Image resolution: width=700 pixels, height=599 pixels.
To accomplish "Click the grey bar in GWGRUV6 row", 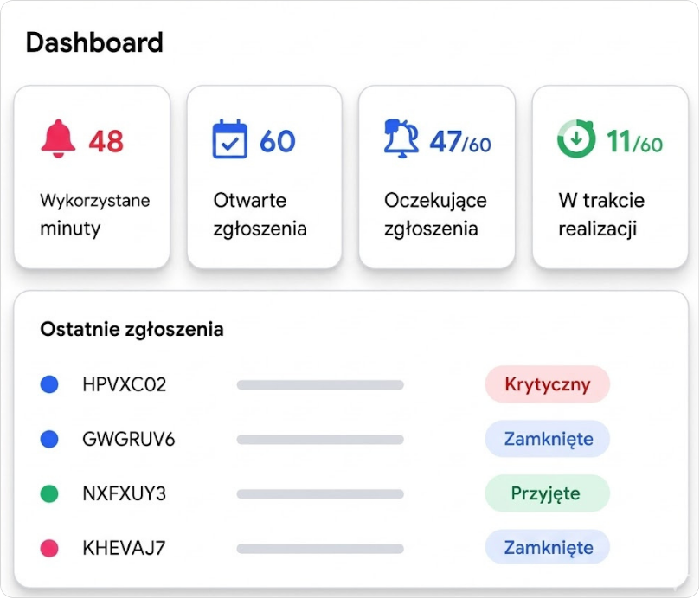I will point(320,440).
